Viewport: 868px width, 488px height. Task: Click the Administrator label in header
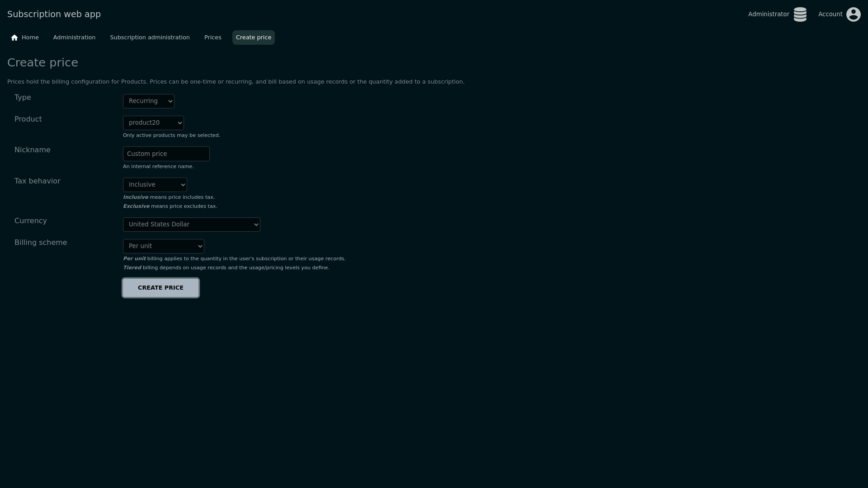click(768, 14)
